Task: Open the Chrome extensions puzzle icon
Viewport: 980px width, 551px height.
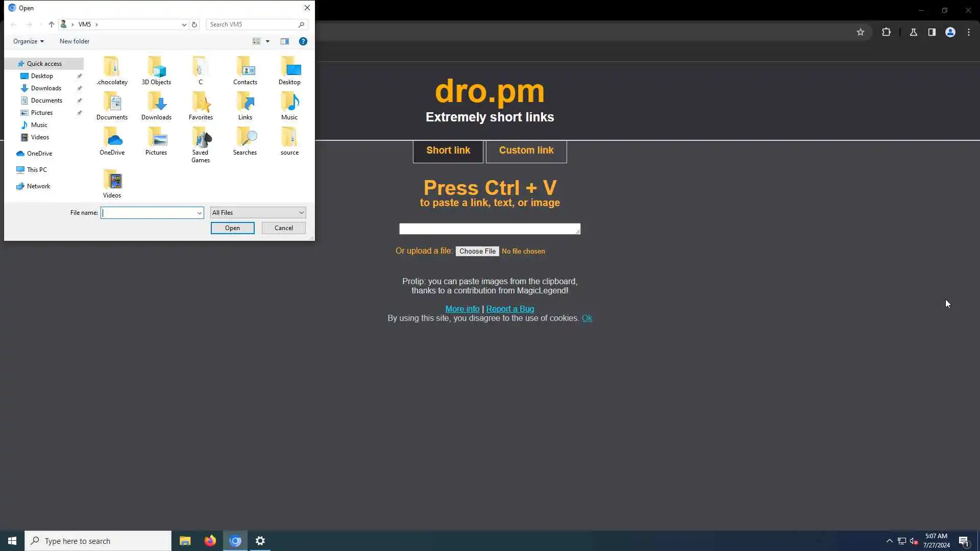Action: coord(886,32)
